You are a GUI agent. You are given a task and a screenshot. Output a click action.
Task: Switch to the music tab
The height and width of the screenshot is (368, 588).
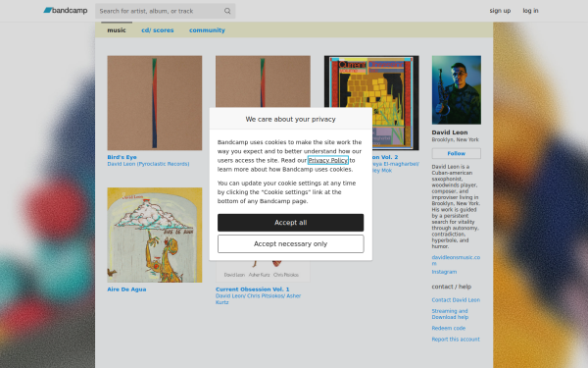coord(117,30)
